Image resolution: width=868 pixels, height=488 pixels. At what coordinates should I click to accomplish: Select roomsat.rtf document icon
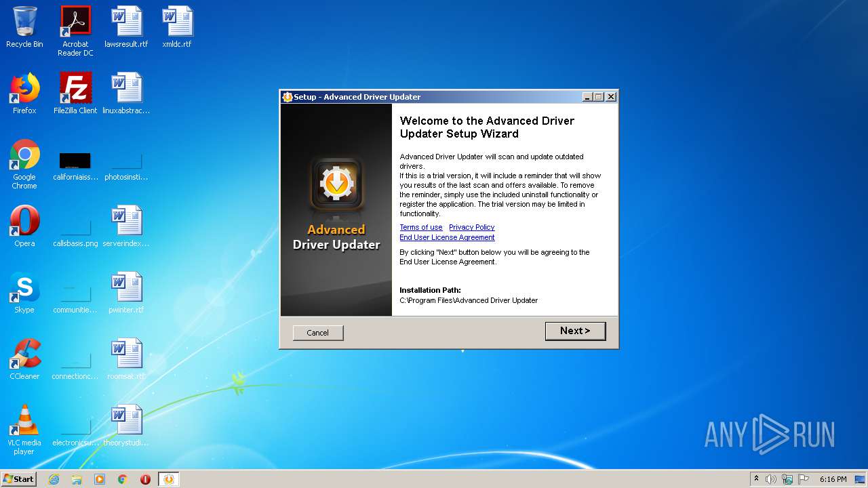[x=126, y=359]
